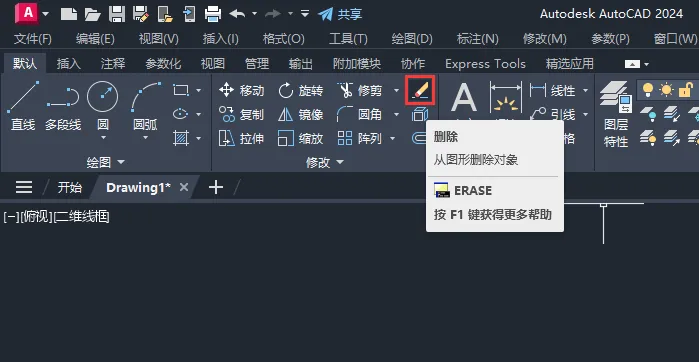Open the Undo history dropdown arrow

tap(255, 14)
